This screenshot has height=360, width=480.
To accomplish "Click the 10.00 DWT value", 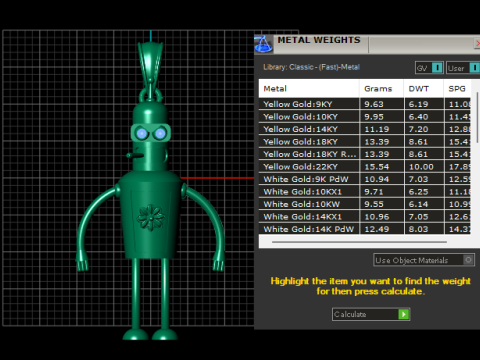I will click(421, 167).
